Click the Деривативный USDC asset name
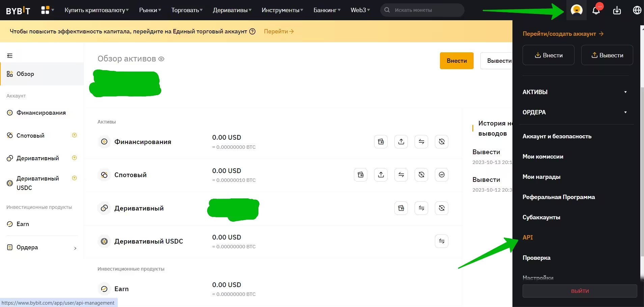Viewport: 644px width, 307px height. [x=148, y=241]
